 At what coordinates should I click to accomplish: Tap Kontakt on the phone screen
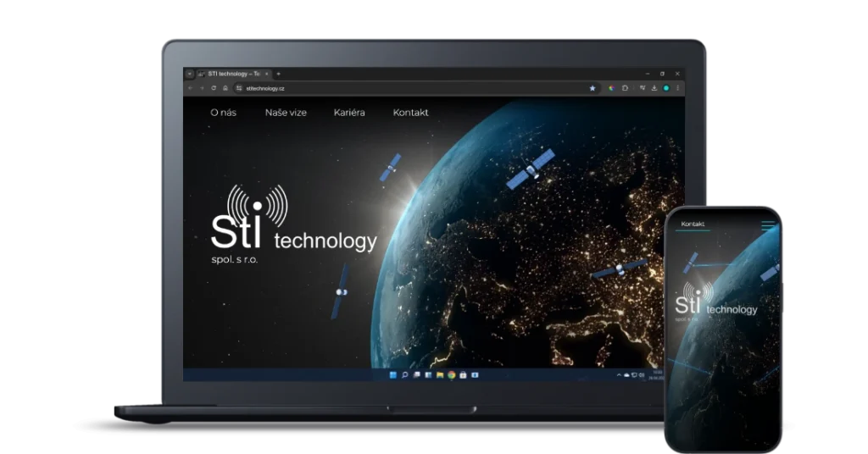693,224
